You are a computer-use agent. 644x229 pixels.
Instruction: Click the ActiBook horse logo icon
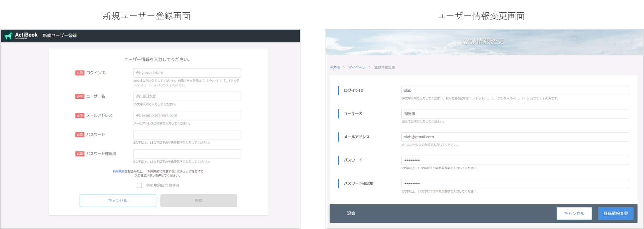point(8,36)
